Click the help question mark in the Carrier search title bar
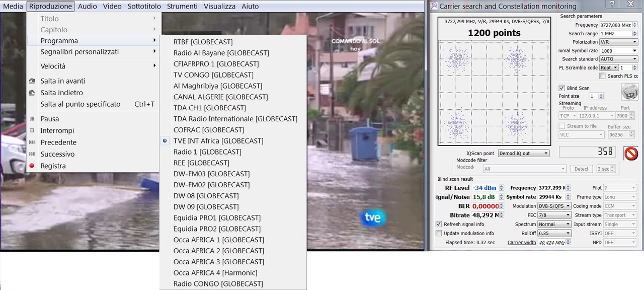The image size is (644, 290). click(612, 5)
